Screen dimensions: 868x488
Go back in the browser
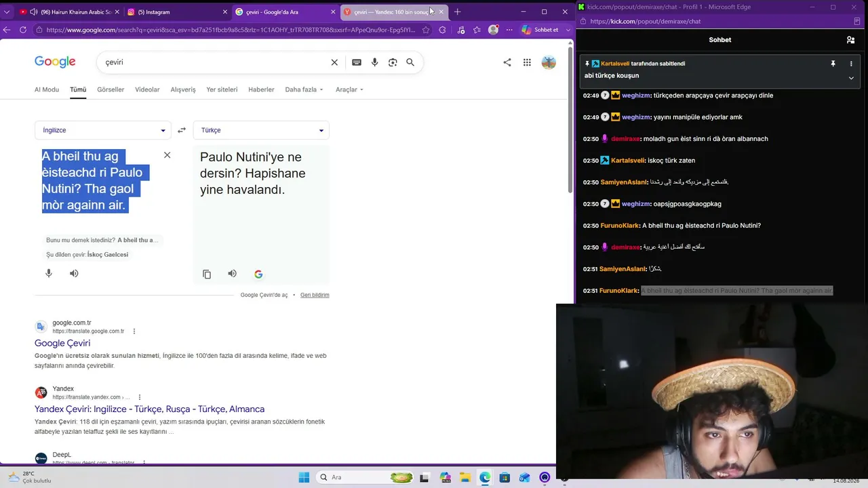7,30
